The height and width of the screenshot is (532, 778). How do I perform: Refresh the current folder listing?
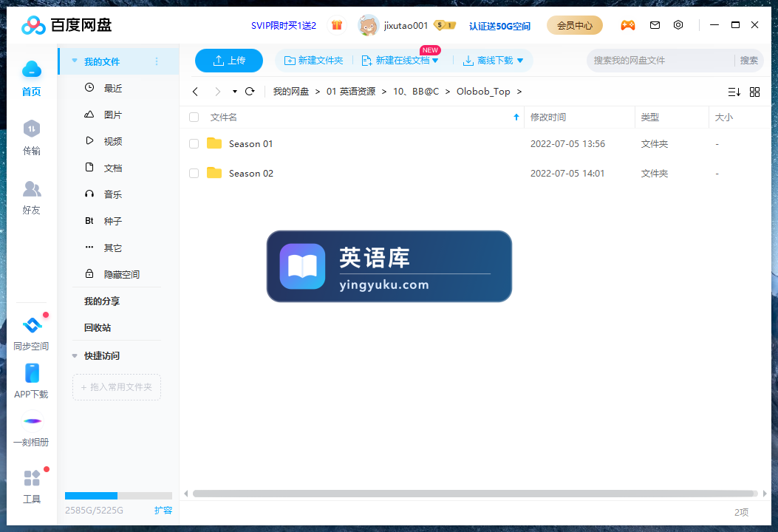[x=250, y=92]
